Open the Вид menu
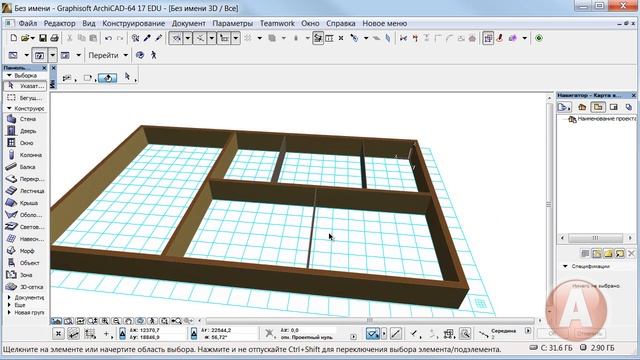 89,23
